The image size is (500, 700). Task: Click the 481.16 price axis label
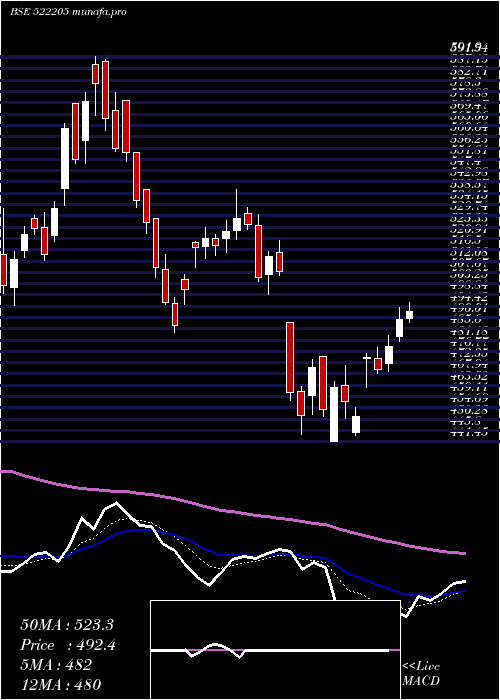pos(468,332)
